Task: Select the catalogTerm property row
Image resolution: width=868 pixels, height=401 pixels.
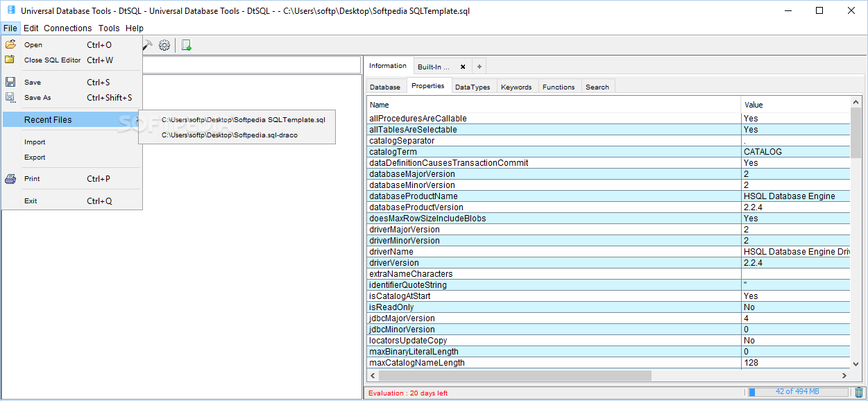Action: [609, 152]
